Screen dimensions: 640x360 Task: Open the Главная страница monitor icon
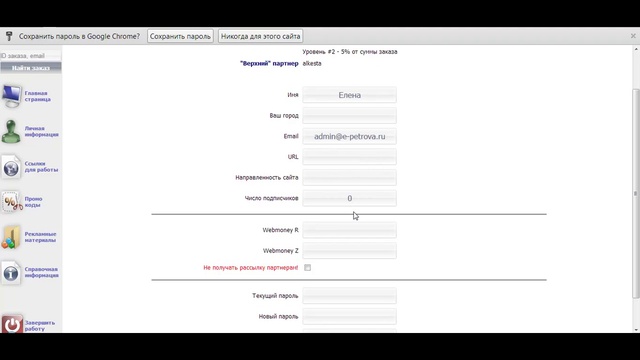point(11,96)
